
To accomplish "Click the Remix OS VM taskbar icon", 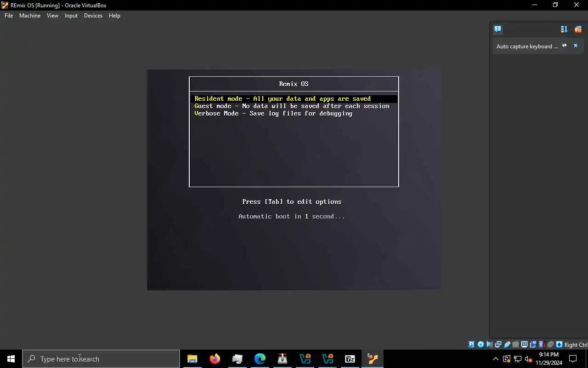I will [x=372, y=359].
